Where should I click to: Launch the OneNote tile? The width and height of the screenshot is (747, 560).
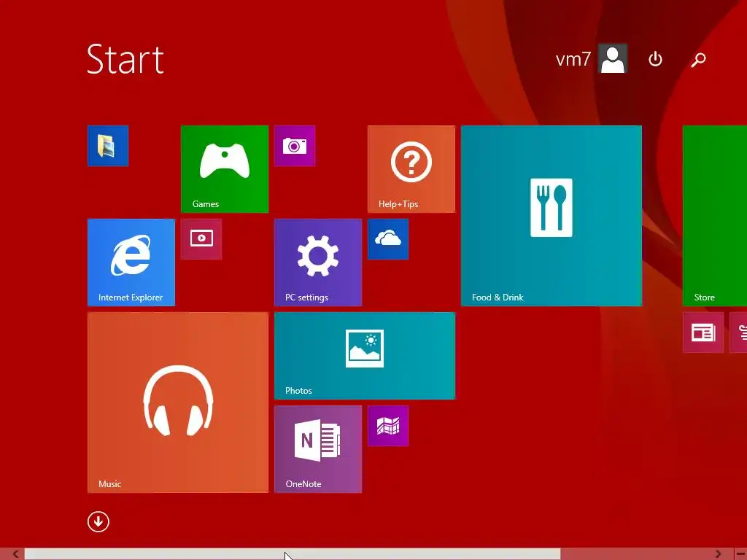[318, 449]
